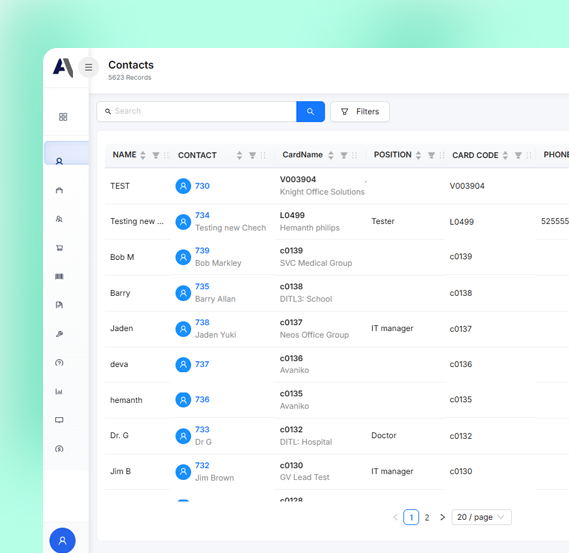Click card code cell L0499

(462, 221)
